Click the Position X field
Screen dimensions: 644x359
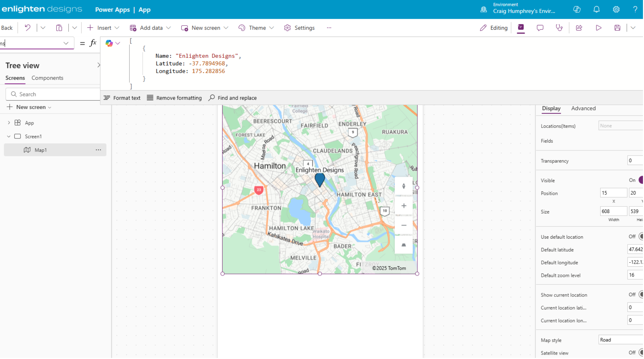613,193
